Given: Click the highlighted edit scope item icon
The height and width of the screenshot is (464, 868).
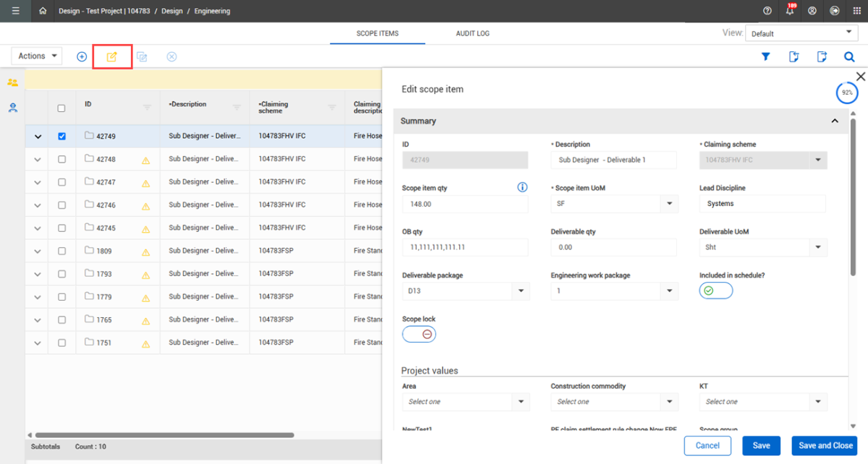Looking at the screenshot, I should coord(112,56).
